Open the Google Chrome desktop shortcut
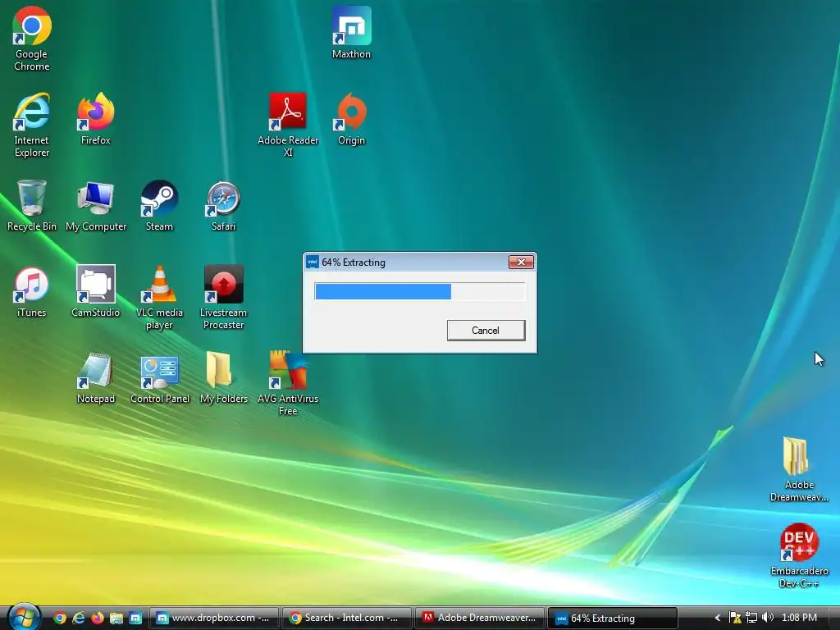840x630 pixels. [32, 39]
